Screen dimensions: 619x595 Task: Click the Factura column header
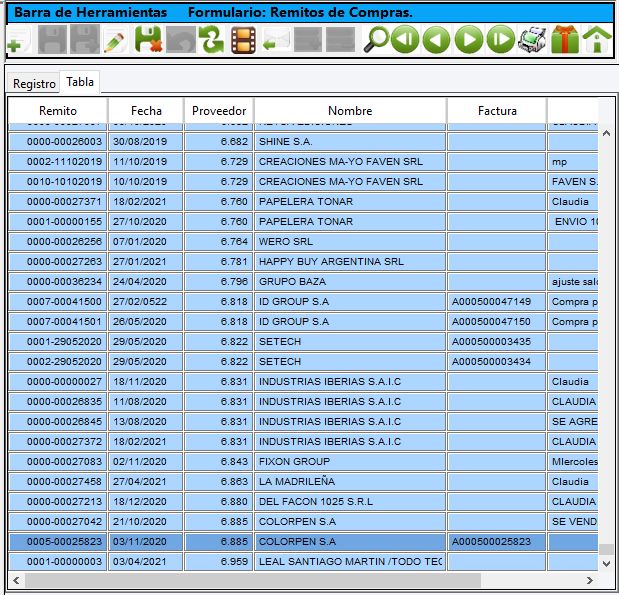click(497, 111)
